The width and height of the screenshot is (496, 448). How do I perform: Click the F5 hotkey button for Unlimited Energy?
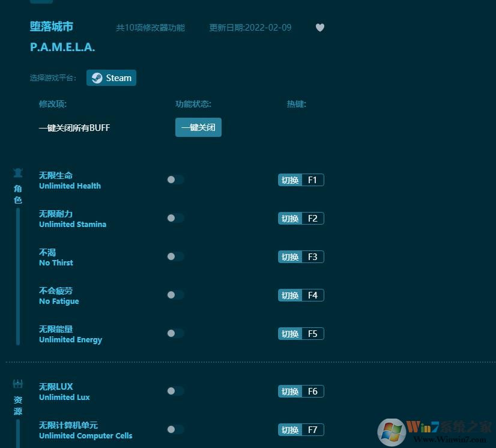click(312, 333)
